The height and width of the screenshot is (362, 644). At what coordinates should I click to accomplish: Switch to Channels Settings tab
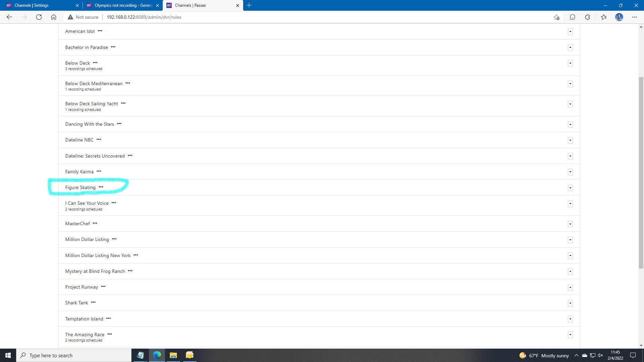point(32,5)
